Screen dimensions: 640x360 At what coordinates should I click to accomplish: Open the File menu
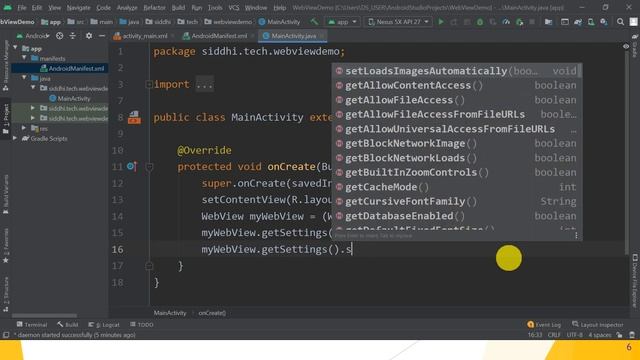pyautogui.click(x=22, y=7)
